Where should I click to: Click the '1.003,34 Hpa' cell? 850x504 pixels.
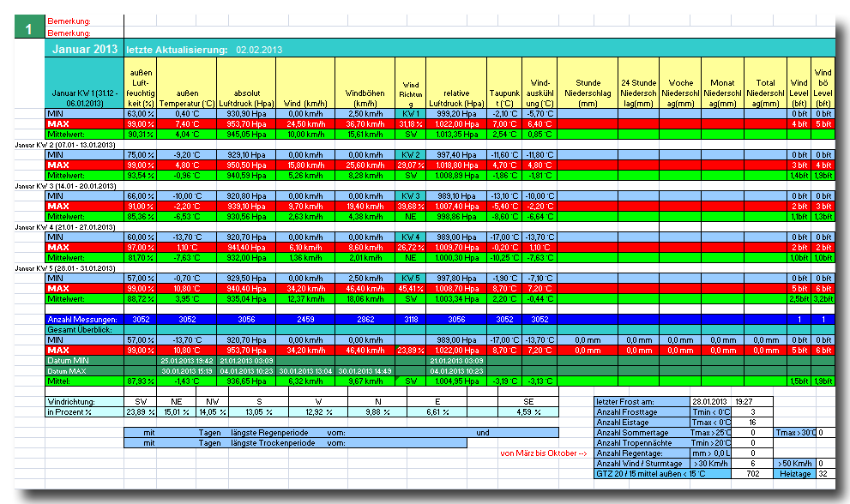pyautogui.click(x=456, y=299)
